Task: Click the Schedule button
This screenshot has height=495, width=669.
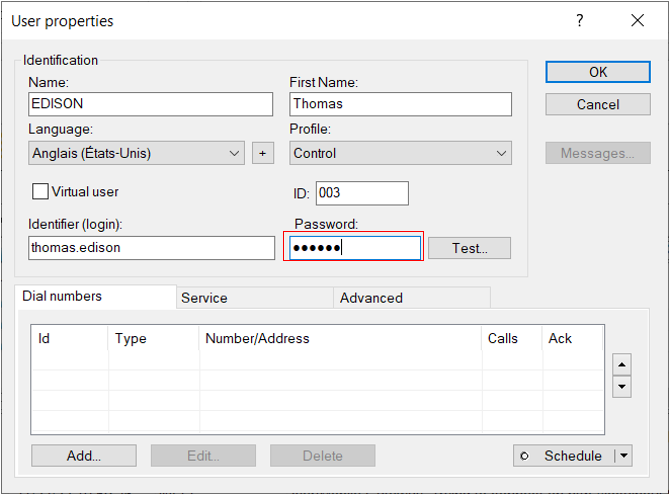Action: click(x=563, y=456)
